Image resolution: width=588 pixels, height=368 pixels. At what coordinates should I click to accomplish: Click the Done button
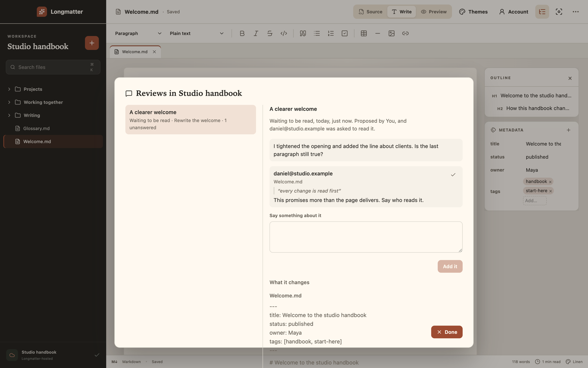click(447, 332)
